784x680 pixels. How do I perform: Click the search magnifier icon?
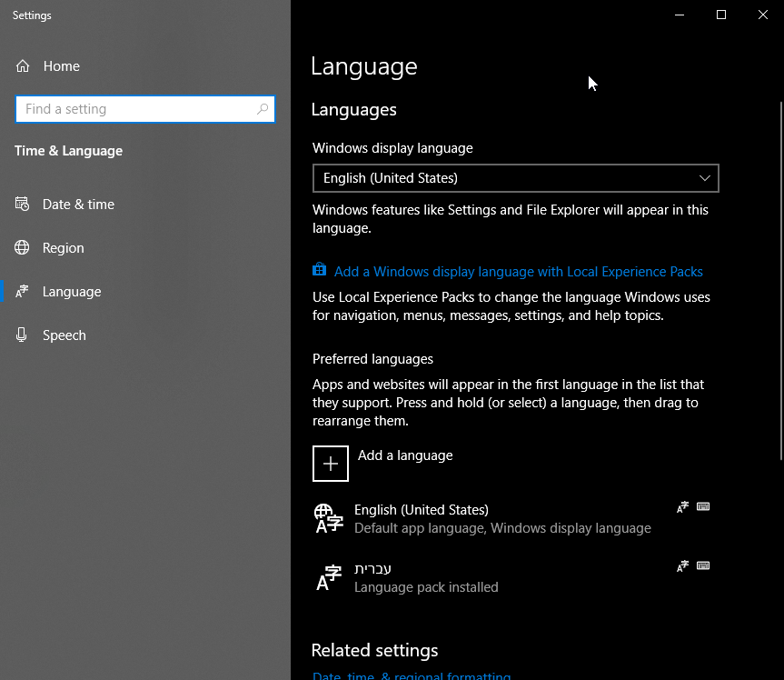pos(263,108)
